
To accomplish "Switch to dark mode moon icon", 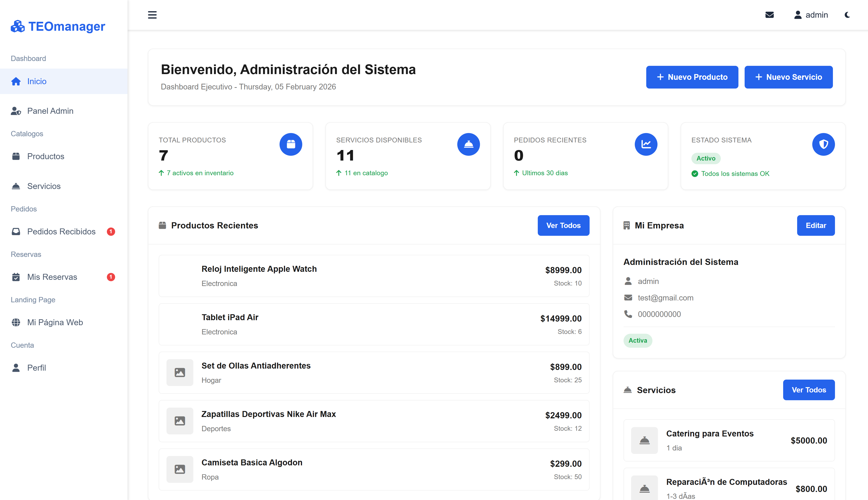I will coord(847,15).
